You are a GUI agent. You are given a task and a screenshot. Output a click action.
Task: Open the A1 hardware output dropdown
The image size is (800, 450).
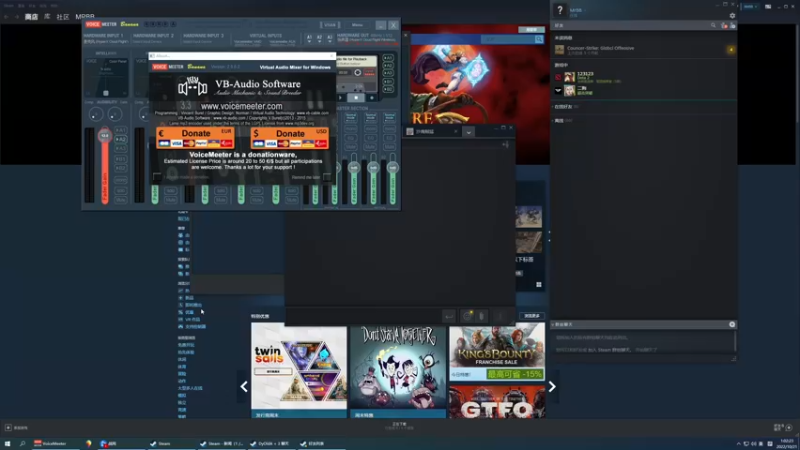(x=309, y=38)
